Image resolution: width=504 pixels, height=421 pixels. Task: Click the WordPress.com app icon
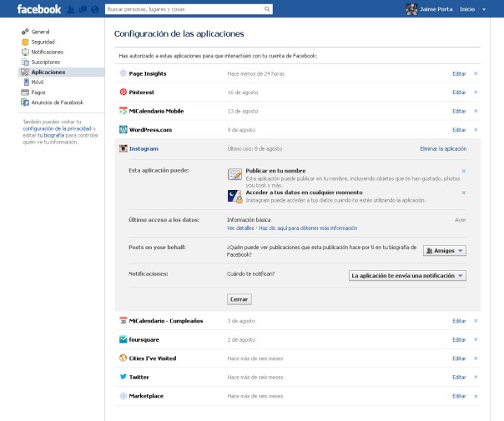(123, 129)
